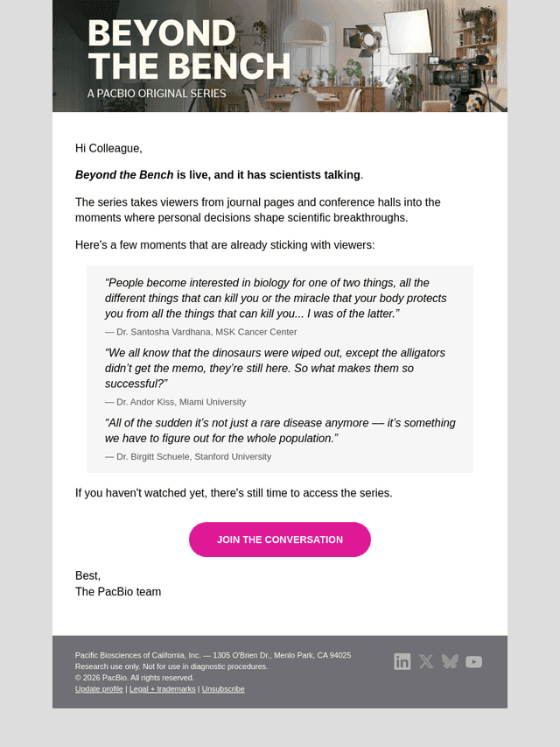Click the Pacific Biosciences address in footer
Image resolution: width=560 pixels, height=747 pixels.
[x=213, y=656]
